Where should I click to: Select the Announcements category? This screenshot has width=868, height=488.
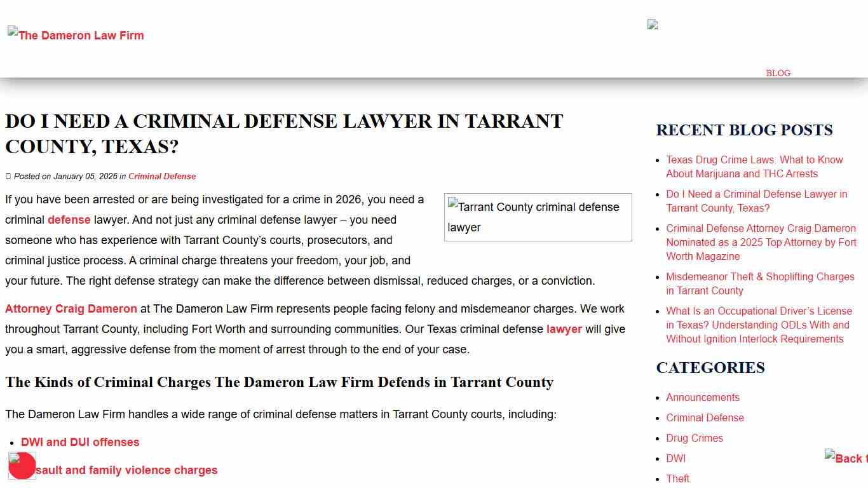click(x=703, y=397)
